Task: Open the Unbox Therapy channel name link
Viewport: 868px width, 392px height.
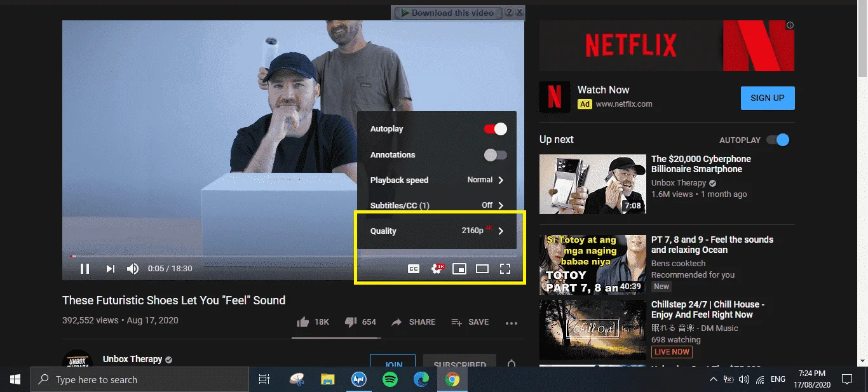Action: pyautogui.click(x=132, y=359)
